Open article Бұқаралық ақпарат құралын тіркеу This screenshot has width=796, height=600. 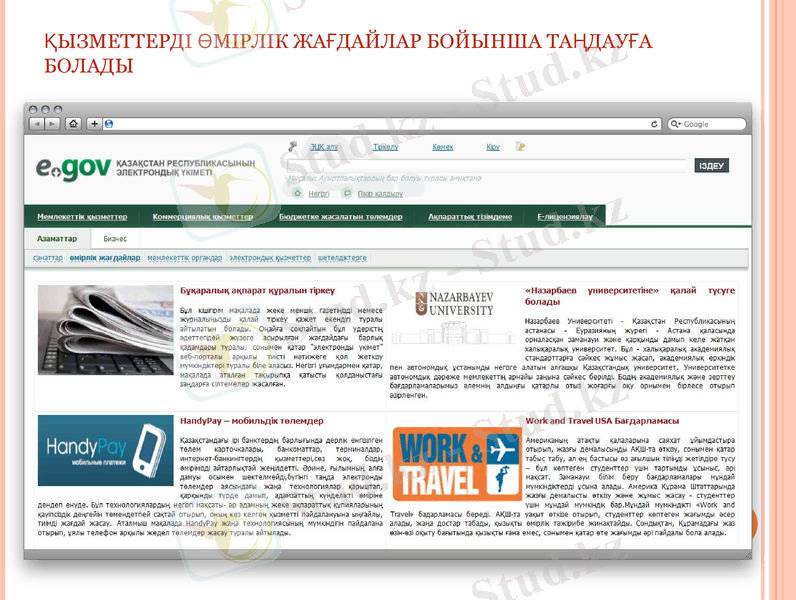click(x=257, y=290)
